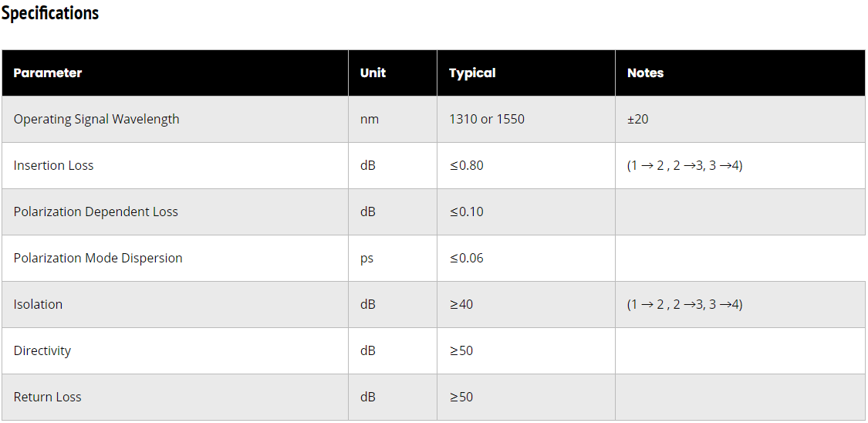The height and width of the screenshot is (423, 868).
Task: Click the Typical column header
Action: point(472,73)
